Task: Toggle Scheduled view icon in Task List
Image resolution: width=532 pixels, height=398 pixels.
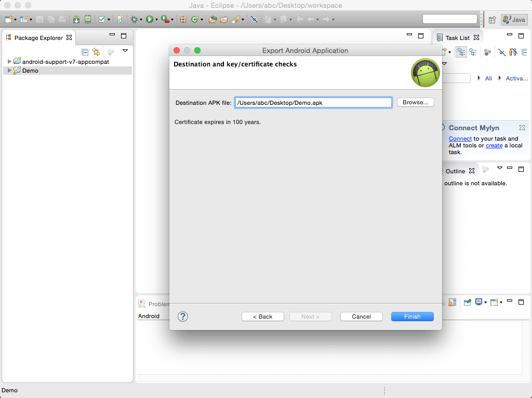Action: [473, 52]
